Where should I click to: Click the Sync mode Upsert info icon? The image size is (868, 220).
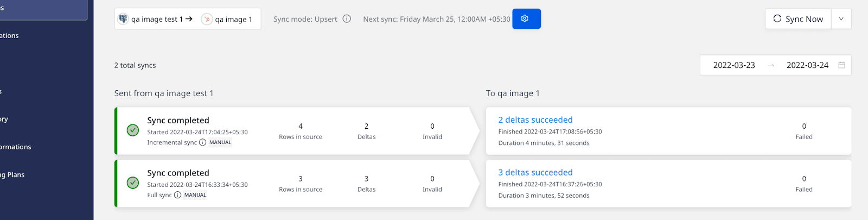347,19
